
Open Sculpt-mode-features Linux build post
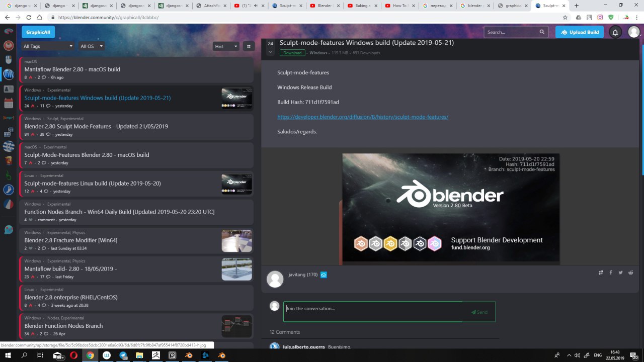93,184
